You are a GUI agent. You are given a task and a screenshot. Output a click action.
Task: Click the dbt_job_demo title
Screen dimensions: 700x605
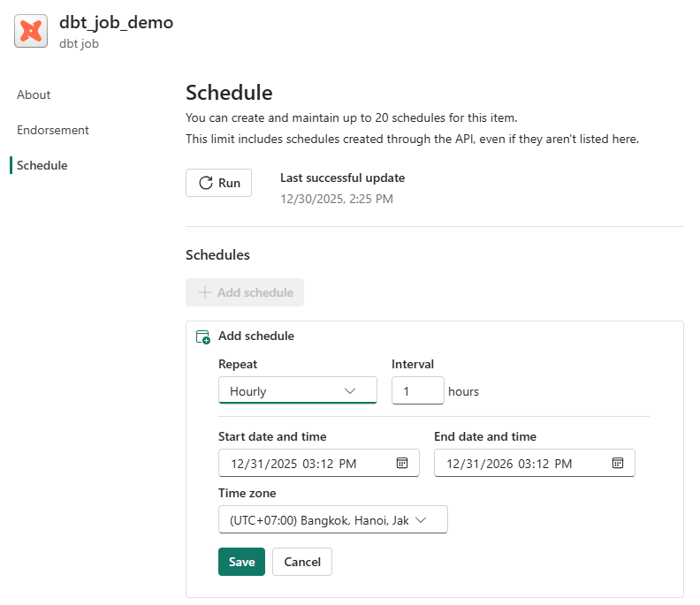coord(116,23)
